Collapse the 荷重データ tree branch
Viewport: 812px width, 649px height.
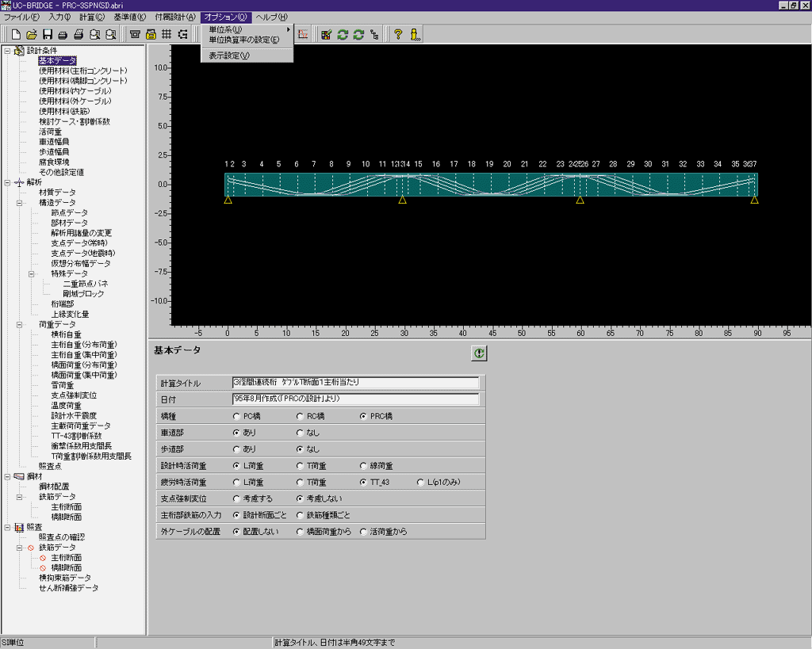click(20, 325)
